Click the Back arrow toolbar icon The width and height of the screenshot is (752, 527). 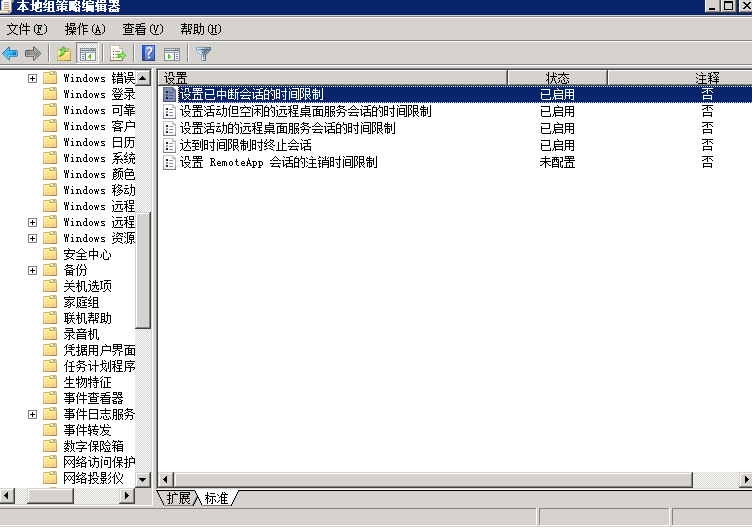[x=10, y=54]
